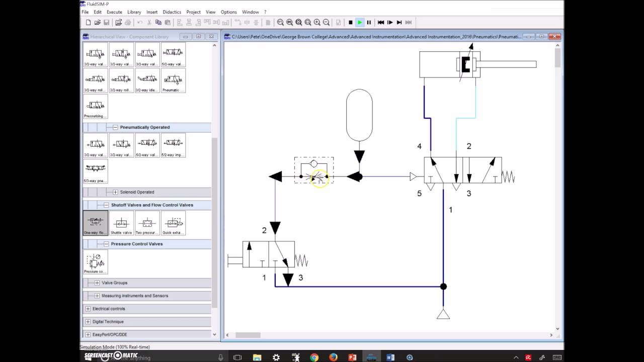The width and height of the screenshot is (644, 362).
Task: Open the Project menu
Action: coord(194,12)
